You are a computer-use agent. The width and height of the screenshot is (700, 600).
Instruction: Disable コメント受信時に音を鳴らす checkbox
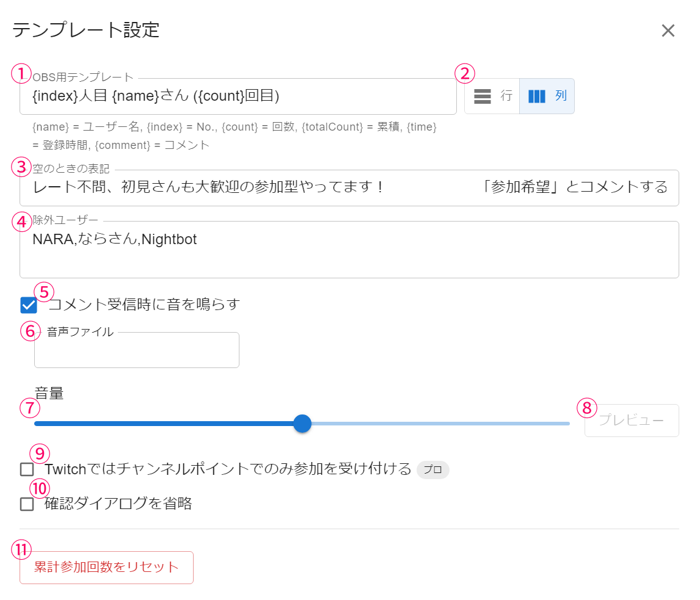click(28, 305)
